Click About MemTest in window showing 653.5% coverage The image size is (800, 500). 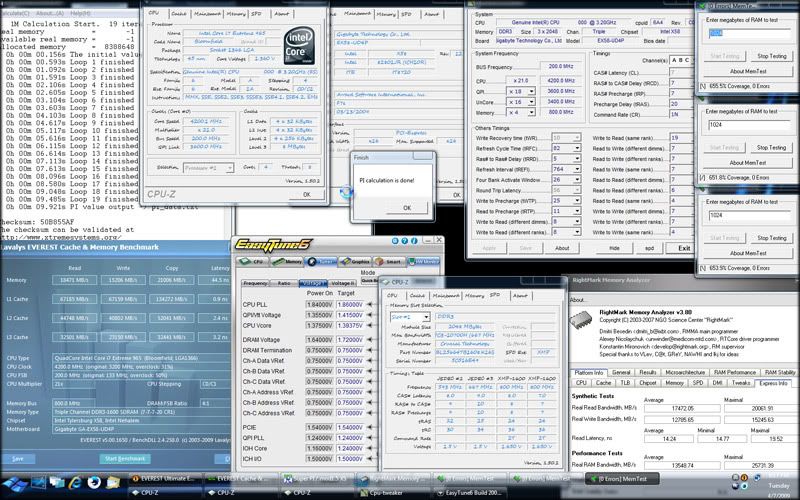pos(748,253)
